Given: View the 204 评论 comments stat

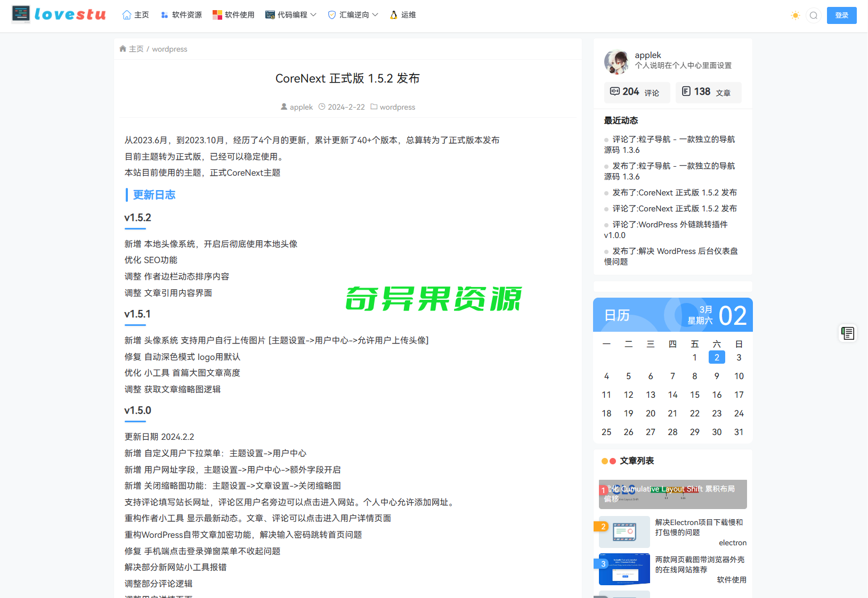Looking at the screenshot, I should pos(636,92).
